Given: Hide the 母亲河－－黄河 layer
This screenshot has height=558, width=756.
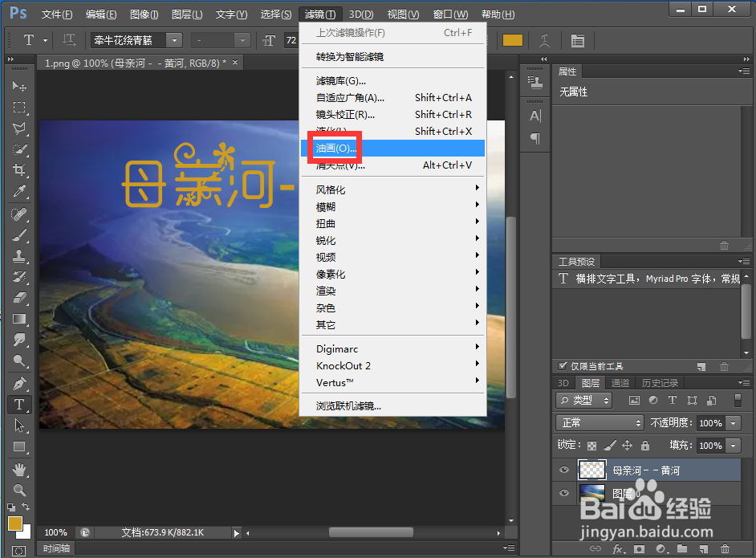Looking at the screenshot, I should coord(563,470).
